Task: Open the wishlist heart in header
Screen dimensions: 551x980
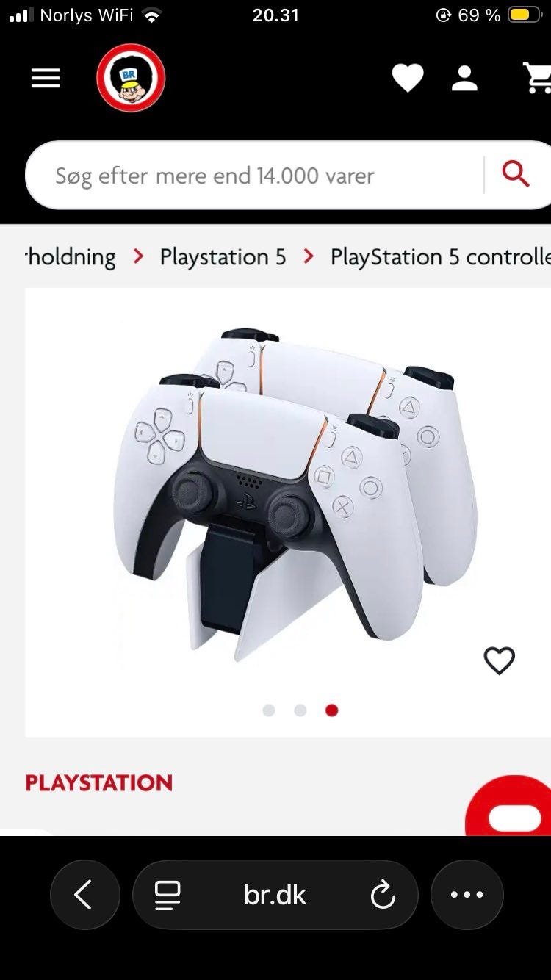Action: (408, 78)
